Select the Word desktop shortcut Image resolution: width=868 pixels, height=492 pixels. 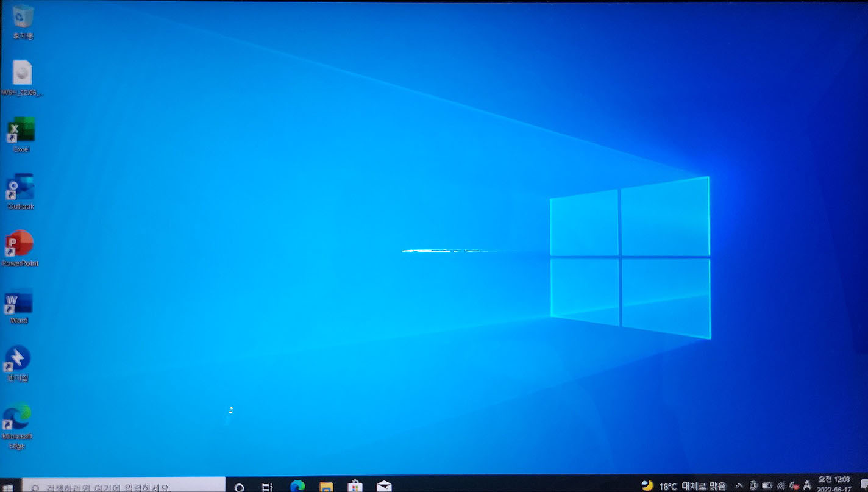[19, 307]
